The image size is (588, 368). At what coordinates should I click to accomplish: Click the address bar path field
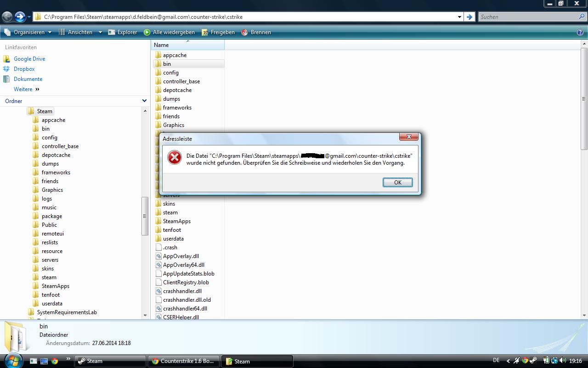[248, 17]
